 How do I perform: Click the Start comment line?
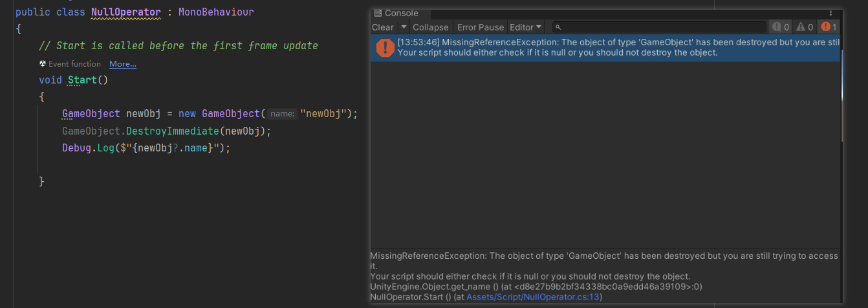pyautogui.click(x=179, y=46)
